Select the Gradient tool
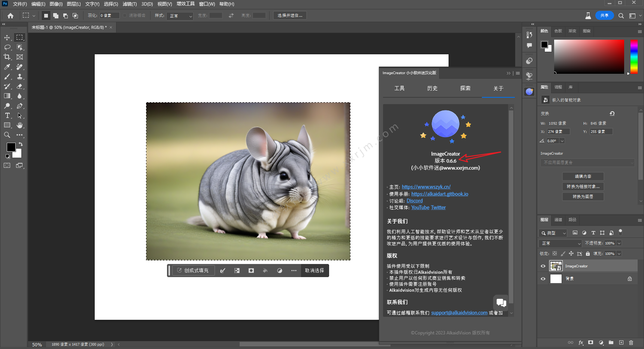The height and width of the screenshot is (349, 644). [x=7, y=96]
